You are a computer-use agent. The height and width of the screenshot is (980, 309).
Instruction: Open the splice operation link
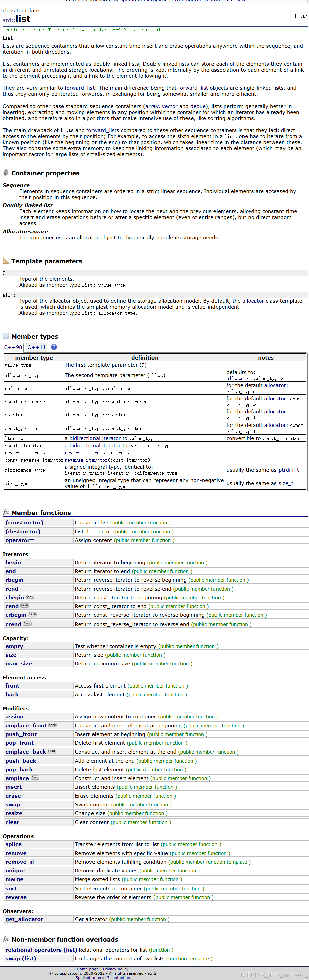pos(14,844)
